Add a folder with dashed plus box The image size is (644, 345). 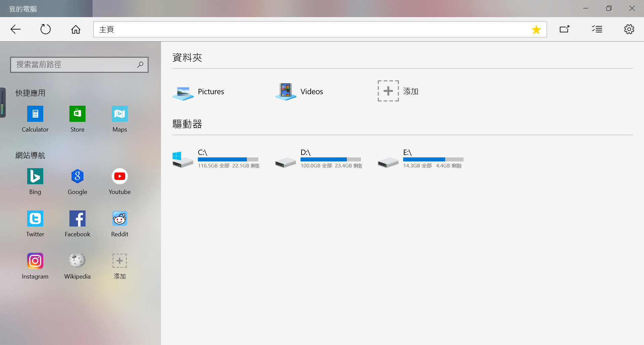398,91
